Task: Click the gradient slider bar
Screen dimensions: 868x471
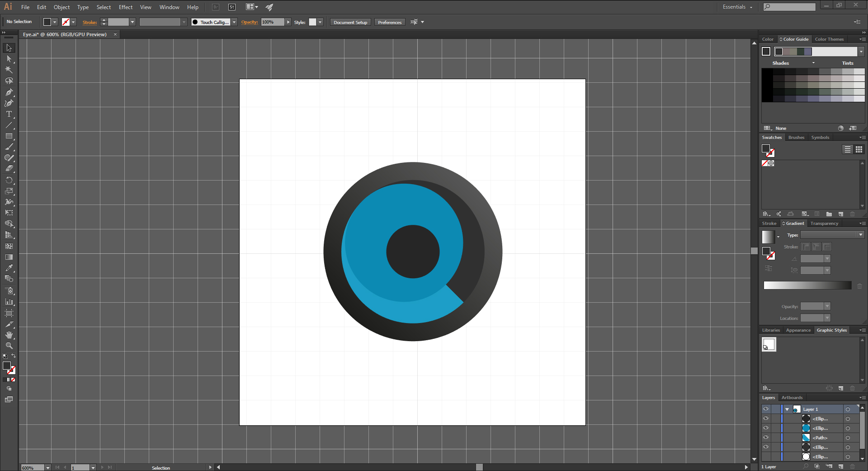Action: tap(807, 285)
